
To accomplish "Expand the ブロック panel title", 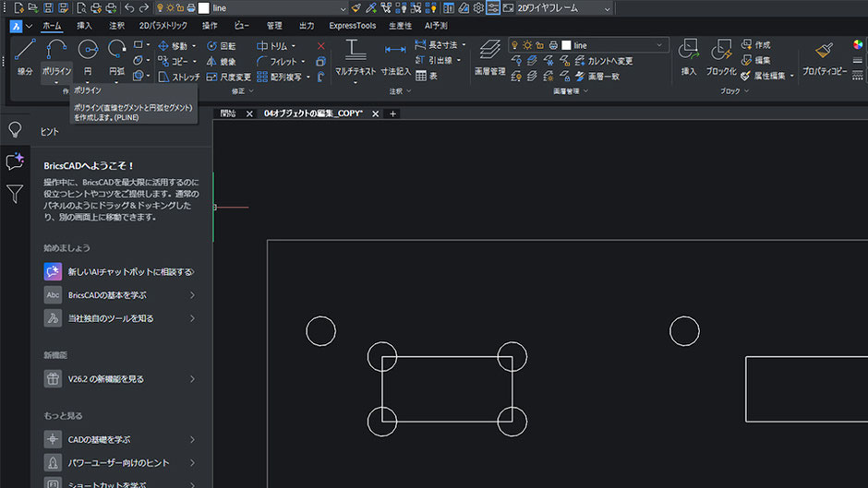I will [x=735, y=91].
